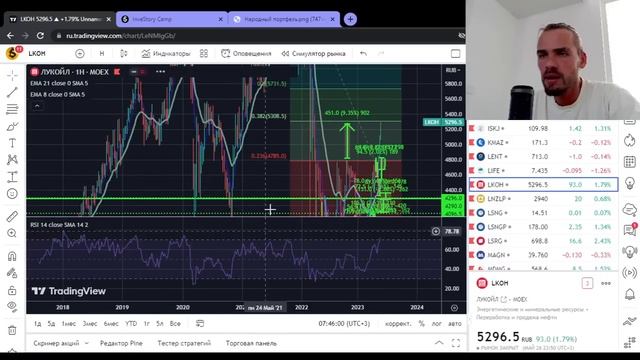Change the chart candle style
This screenshot has height=360, width=640.
(x=124, y=53)
